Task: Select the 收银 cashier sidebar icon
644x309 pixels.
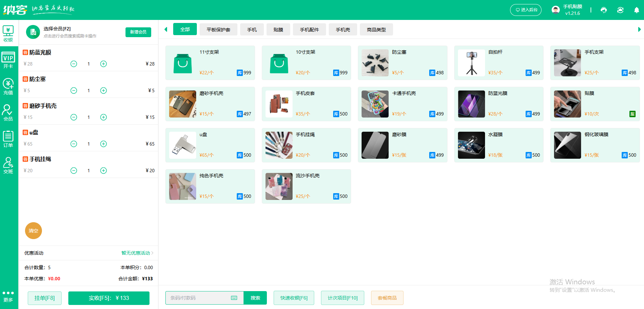Action: tap(8, 33)
